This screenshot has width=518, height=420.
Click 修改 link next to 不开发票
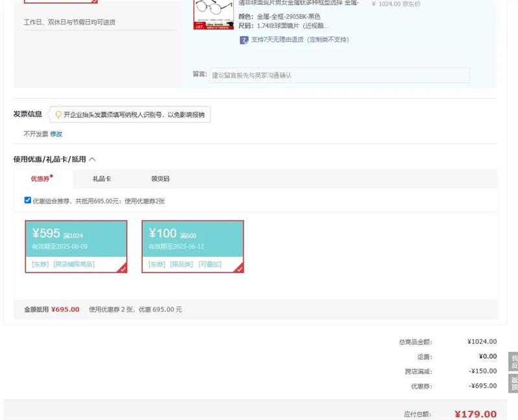tap(56, 134)
